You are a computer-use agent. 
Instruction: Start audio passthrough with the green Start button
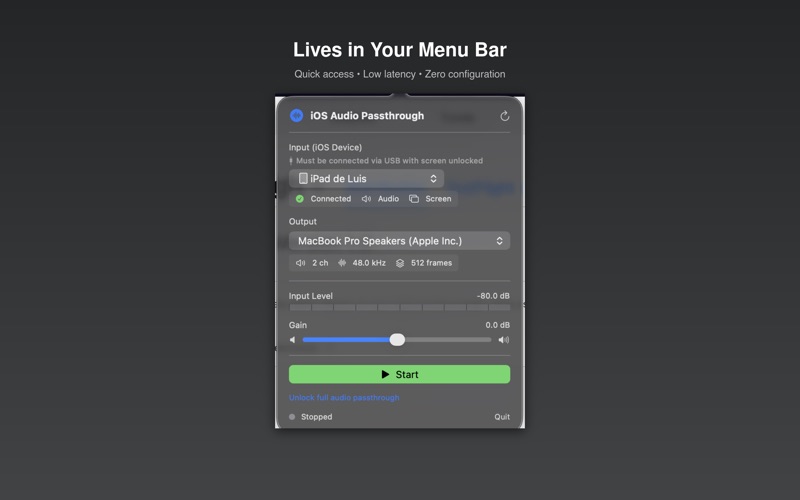(399, 374)
